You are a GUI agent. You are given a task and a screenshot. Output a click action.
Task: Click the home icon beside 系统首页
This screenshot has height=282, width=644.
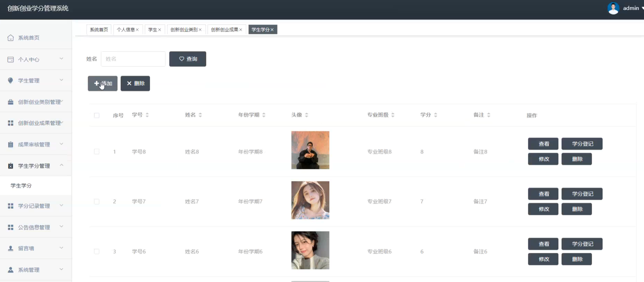[11, 38]
